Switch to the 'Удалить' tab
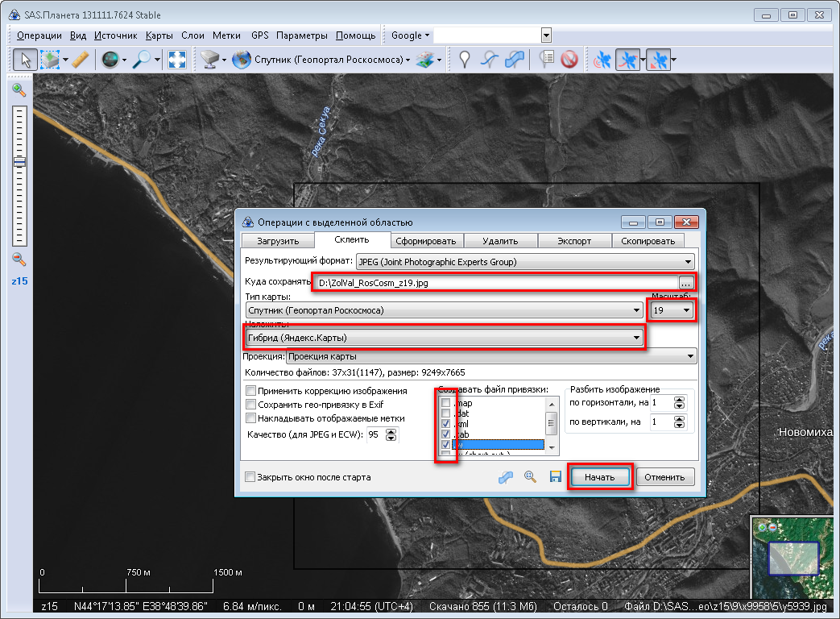840x619 pixels. click(500, 241)
